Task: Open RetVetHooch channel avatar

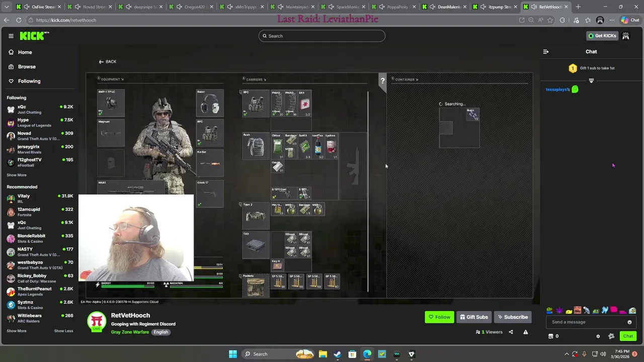Action: [97, 322]
